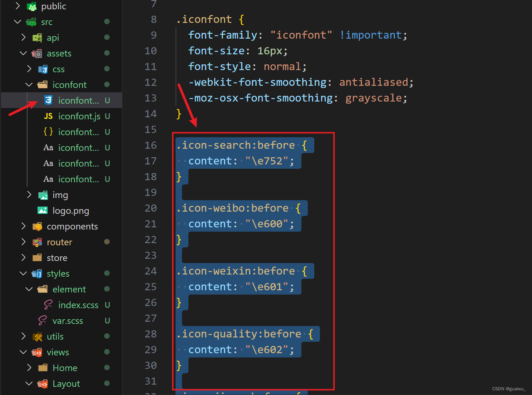Expand the img folder chevron

point(29,195)
